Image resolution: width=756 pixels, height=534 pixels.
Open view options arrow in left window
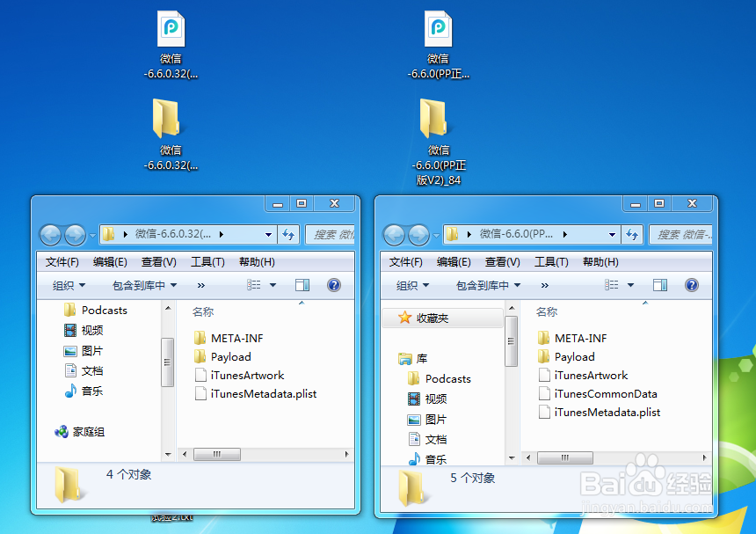click(273, 285)
